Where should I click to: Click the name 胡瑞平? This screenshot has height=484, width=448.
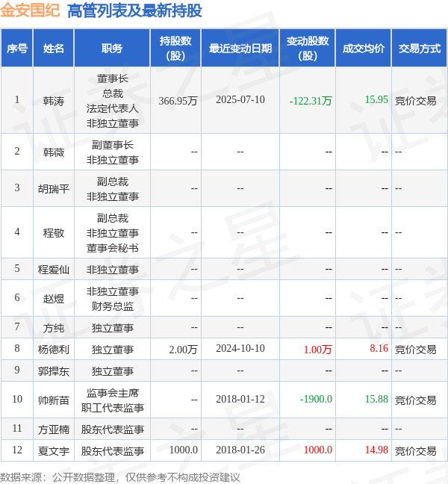pyautogui.click(x=53, y=189)
